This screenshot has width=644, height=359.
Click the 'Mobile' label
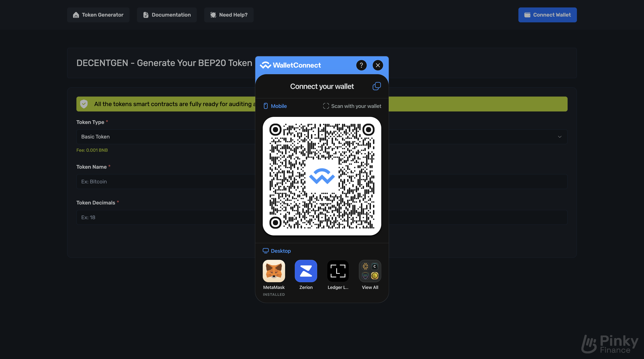coord(279,106)
